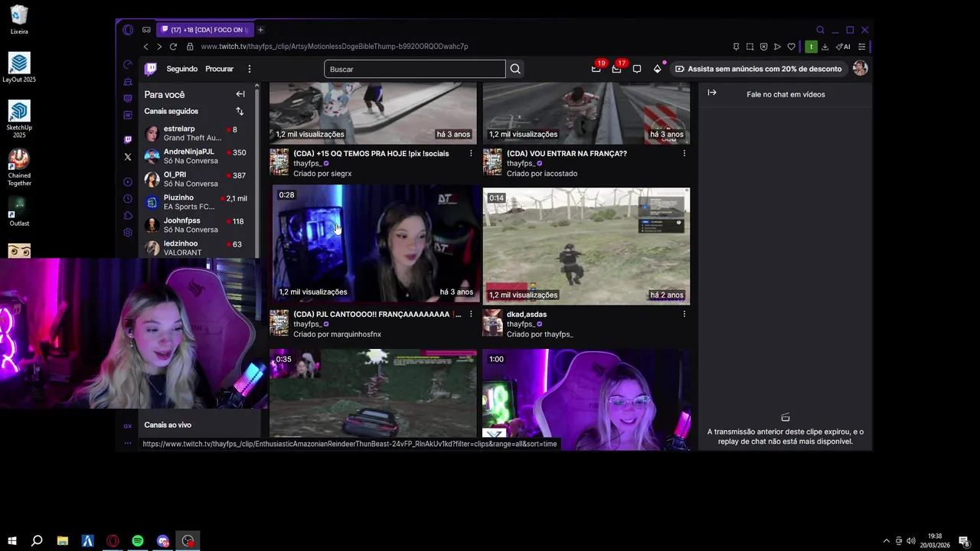This screenshot has height=551, width=980.
Task: Click the Opera Flow send icon
Action: tap(777, 47)
